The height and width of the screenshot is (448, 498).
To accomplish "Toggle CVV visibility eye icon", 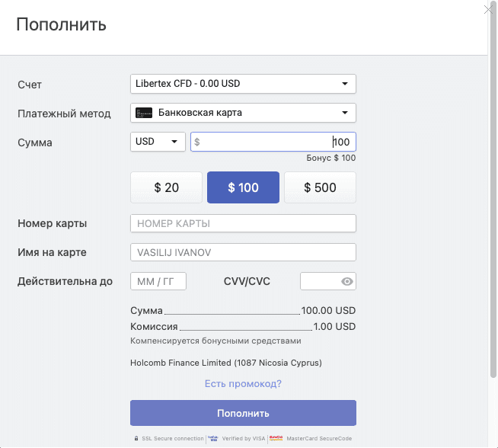I will pyautogui.click(x=347, y=282).
